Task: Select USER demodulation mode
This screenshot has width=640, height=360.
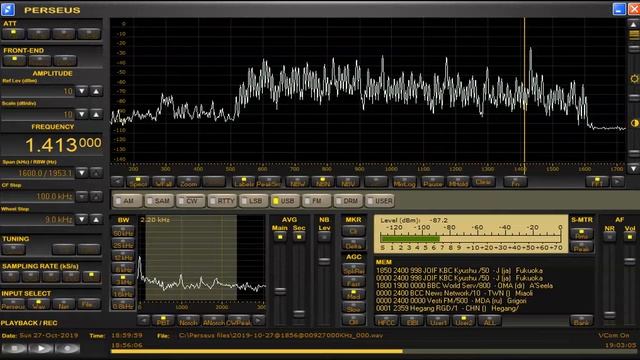Action: (x=380, y=201)
